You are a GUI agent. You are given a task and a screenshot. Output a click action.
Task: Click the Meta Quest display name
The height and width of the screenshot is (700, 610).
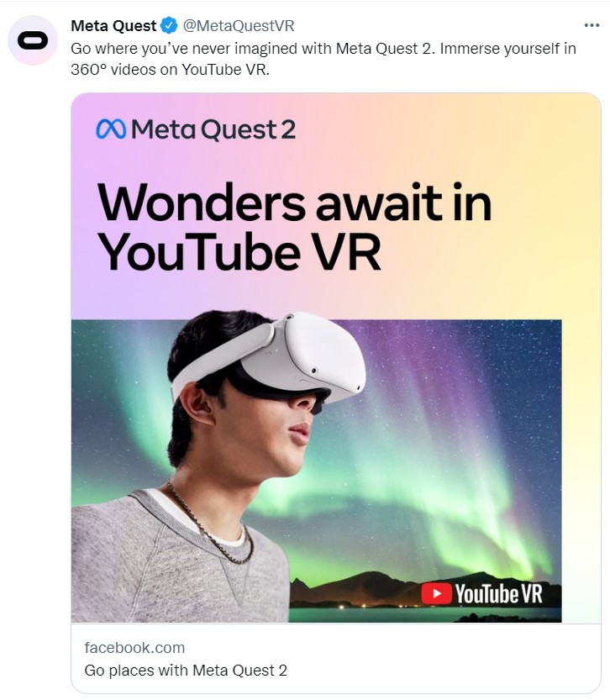pyautogui.click(x=113, y=25)
